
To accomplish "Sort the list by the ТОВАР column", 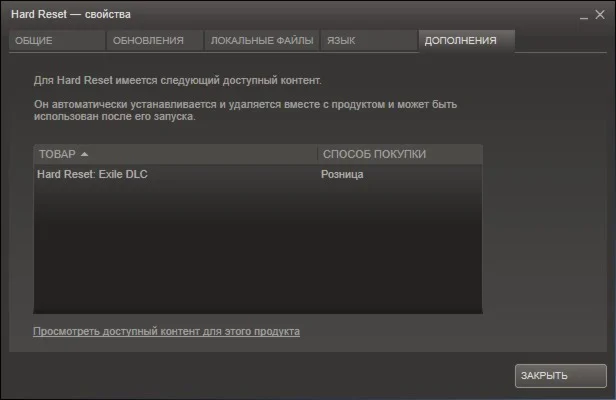I will (x=175, y=154).
